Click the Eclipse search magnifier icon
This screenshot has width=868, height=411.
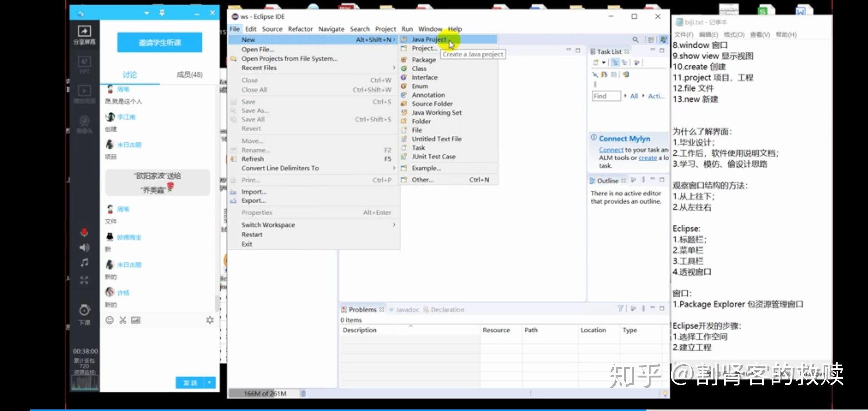point(635,40)
